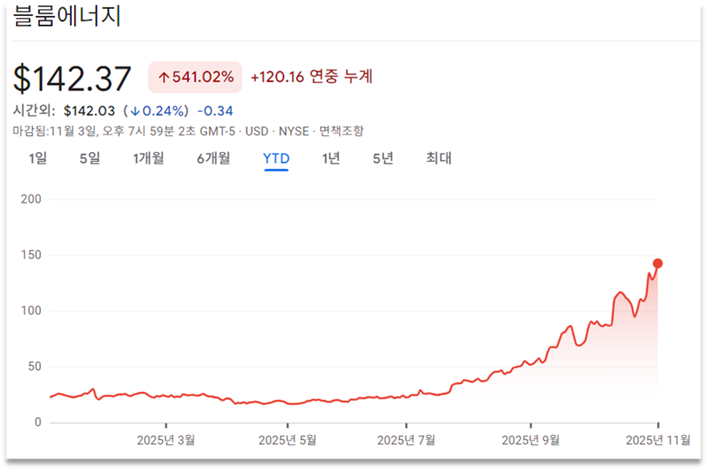Click the 2025년 9월 axis label
Image resolution: width=708 pixels, height=470 pixels.
[x=532, y=439]
